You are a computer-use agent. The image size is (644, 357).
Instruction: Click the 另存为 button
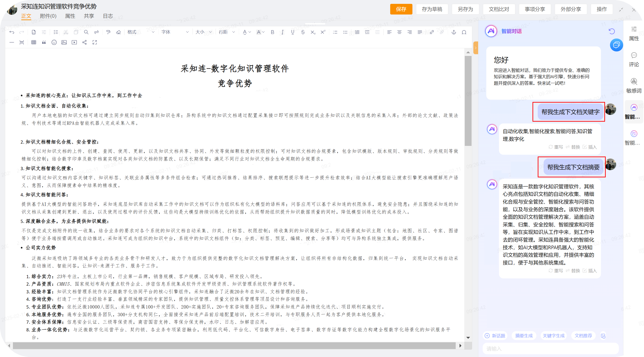pos(465,9)
